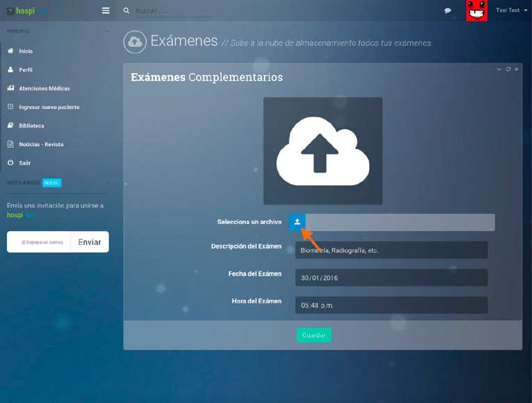Viewport: 532px width, 403px height.
Task: Click the blue file upload icon button
Action: (297, 222)
